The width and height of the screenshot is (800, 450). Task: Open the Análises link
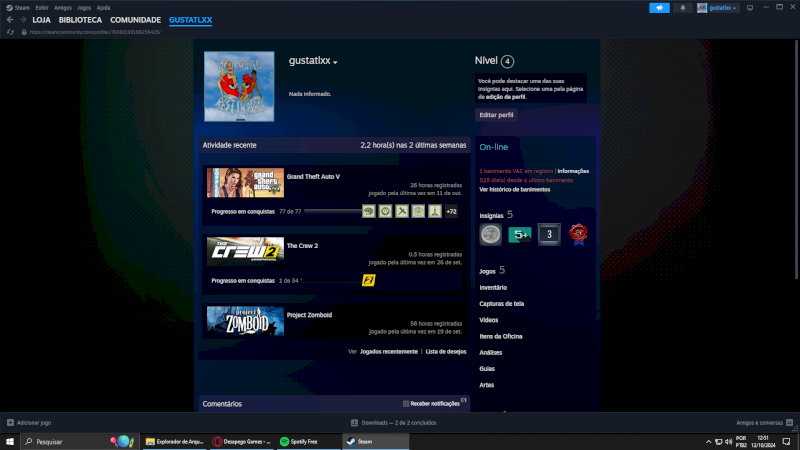coord(490,353)
